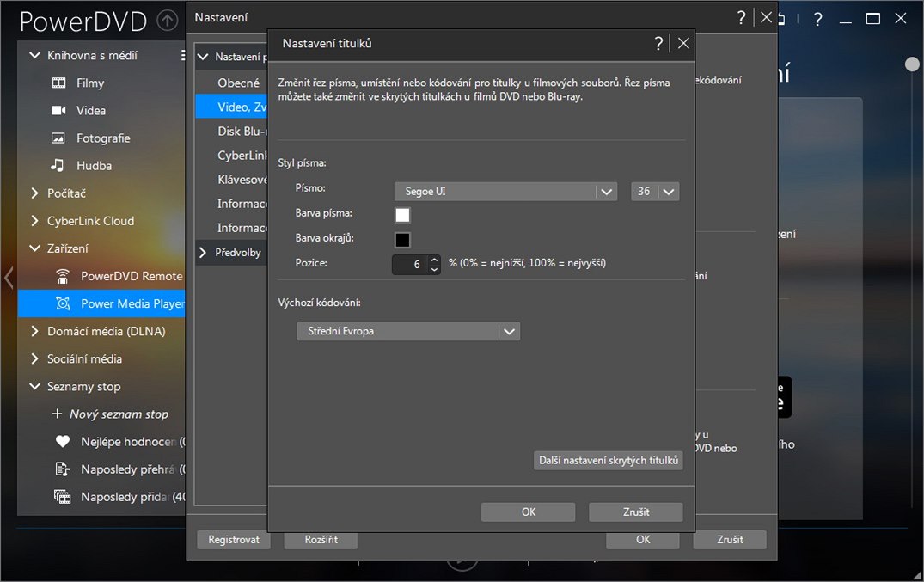The height and width of the screenshot is (582, 924).
Task: Click the PowerDVD upgrade arrow icon
Action: [167, 21]
